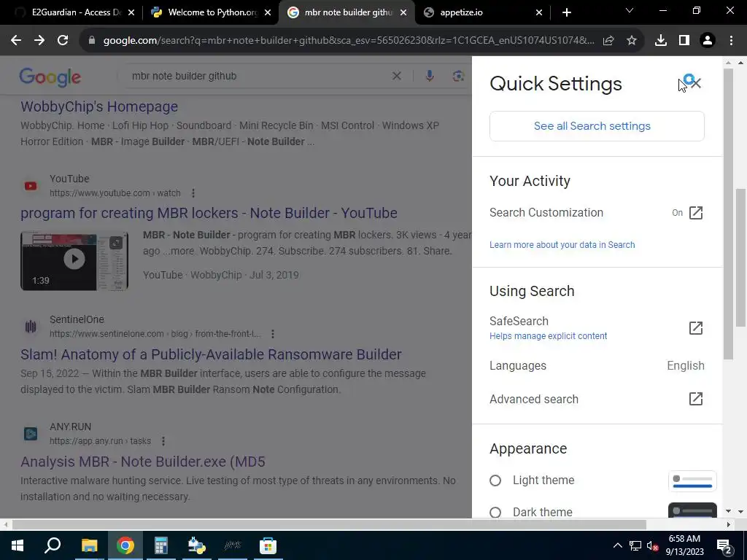Open program for creating MBR lockers YouTube result

click(x=209, y=214)
